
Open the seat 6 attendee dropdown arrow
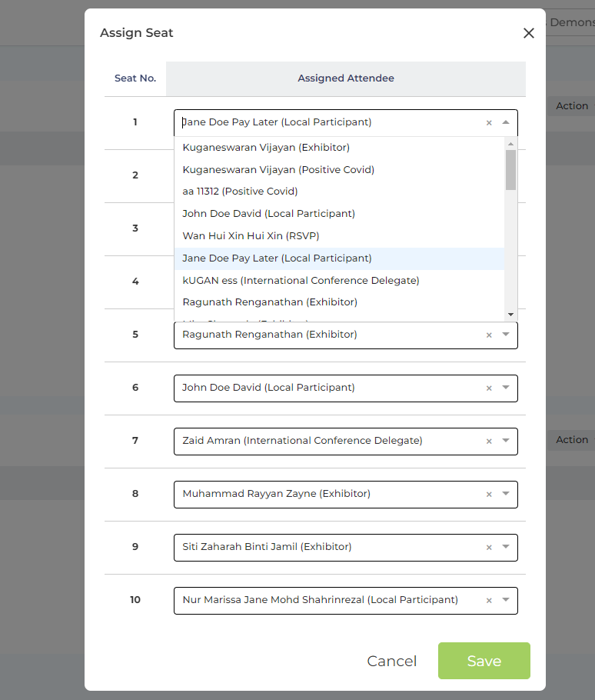(x=505, y=388)
